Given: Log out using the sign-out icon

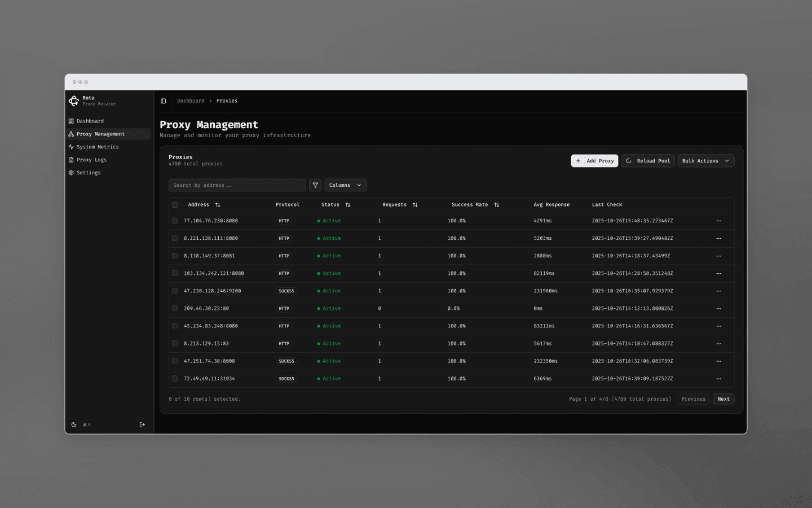Looking at the screenshot, I should (x=142, y=424).
